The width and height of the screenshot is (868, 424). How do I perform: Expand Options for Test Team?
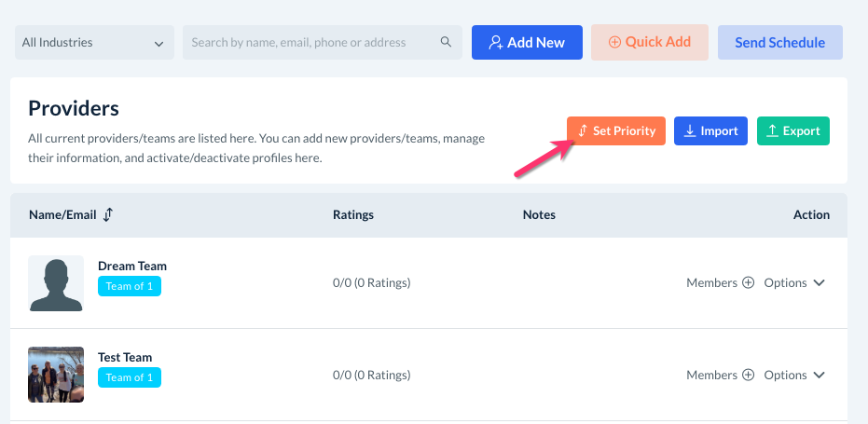tap(794, 376)
